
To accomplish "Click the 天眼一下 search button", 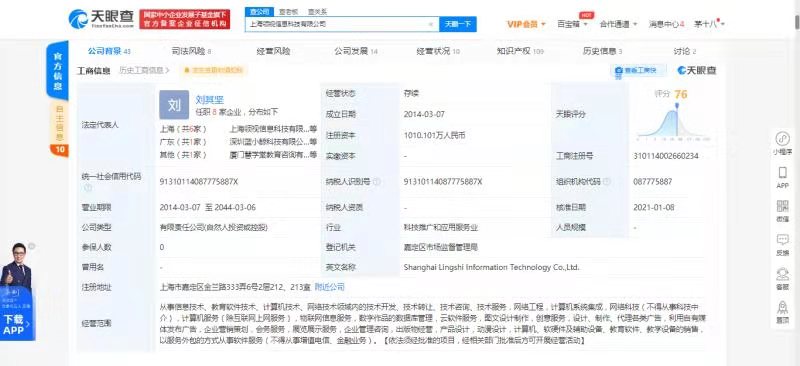I will point(458,24).
